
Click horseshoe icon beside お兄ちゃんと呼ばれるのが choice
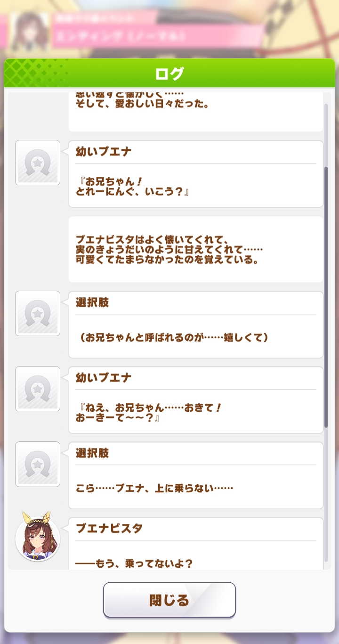click(38, 313)
